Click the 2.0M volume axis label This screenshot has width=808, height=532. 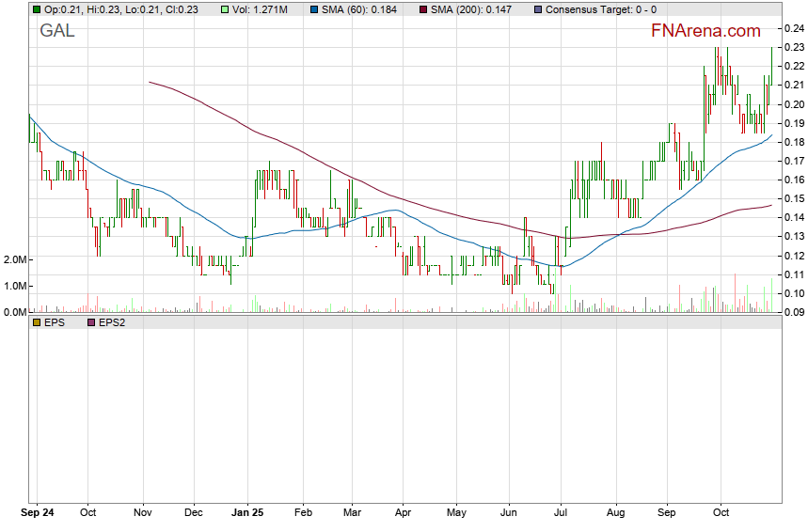[15, 259]
